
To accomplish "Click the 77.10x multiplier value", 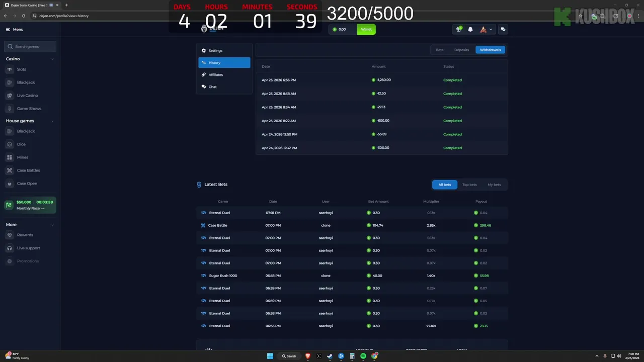I will click(431, 326).
